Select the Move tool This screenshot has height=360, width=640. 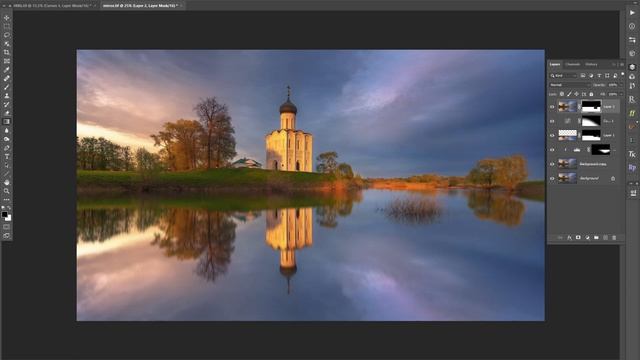(7, 18)
